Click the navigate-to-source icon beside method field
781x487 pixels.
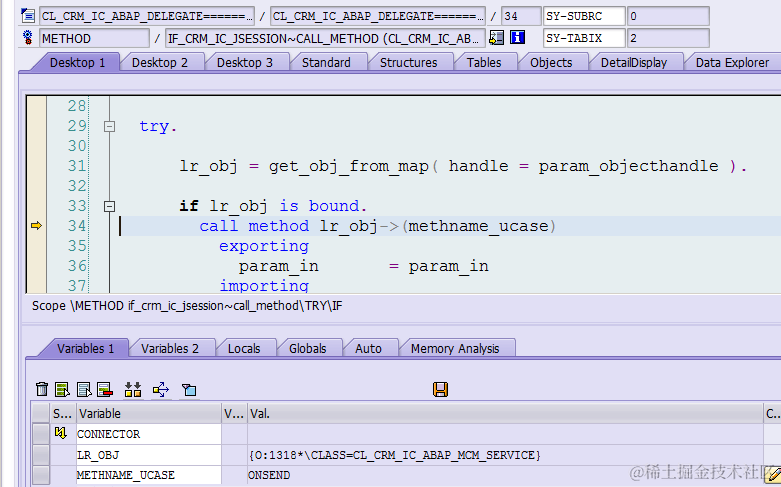497,37
